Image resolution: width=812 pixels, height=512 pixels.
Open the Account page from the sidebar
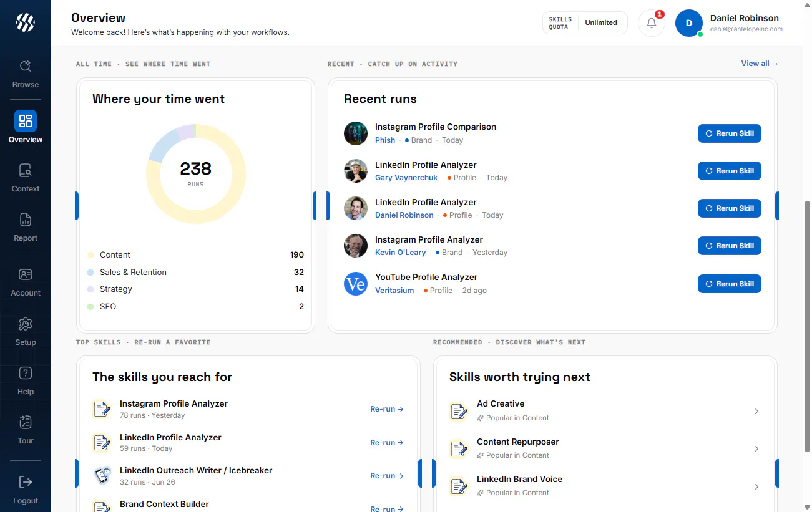pyautogui.click(x=26, y=283)
